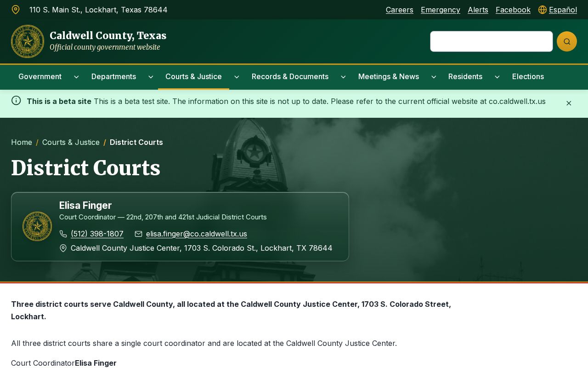588x368 pixels.
Task: Click the phone icon beside (512) 398-1807
Action: click(x=63, y=234)
